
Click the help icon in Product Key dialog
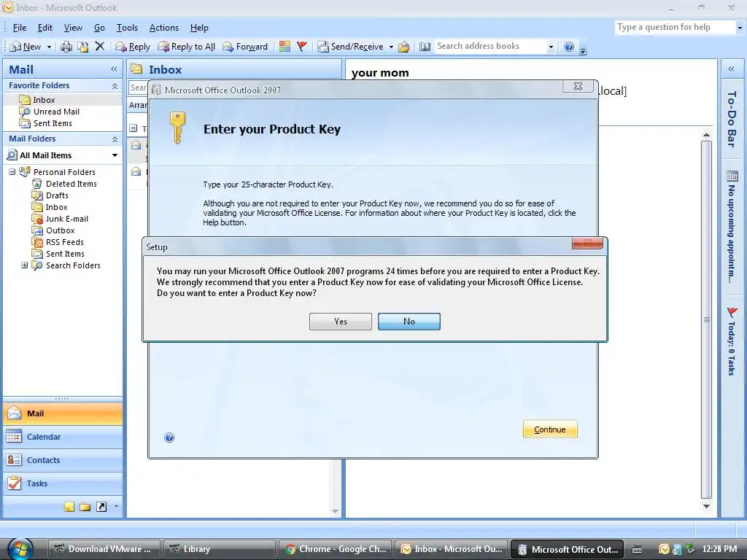pyautogui.click(x=169, y=437)
